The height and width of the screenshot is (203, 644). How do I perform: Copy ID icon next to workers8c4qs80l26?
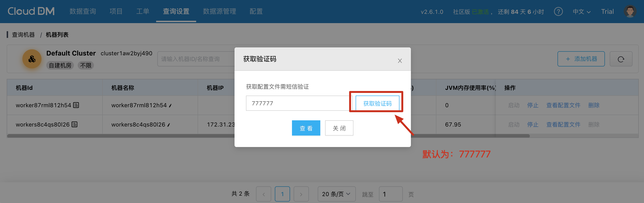coord(75,124)
